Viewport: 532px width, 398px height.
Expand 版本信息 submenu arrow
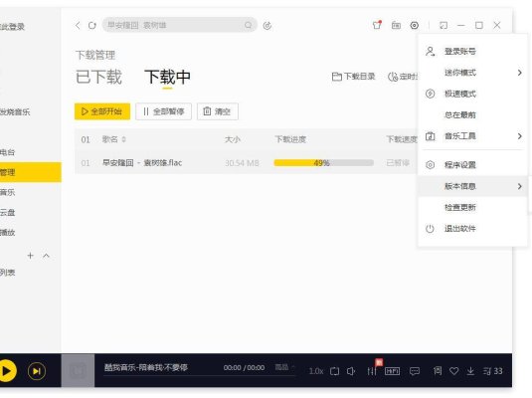(x=519, y=186)
